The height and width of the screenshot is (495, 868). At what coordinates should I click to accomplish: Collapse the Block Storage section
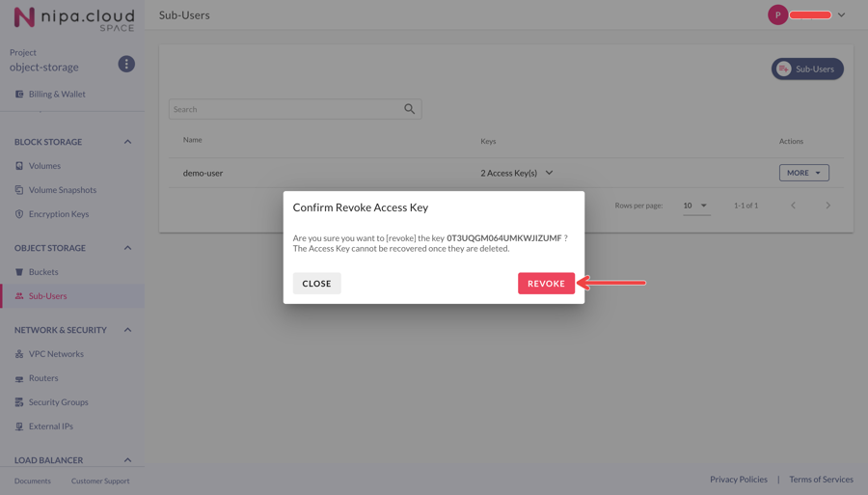127,142
